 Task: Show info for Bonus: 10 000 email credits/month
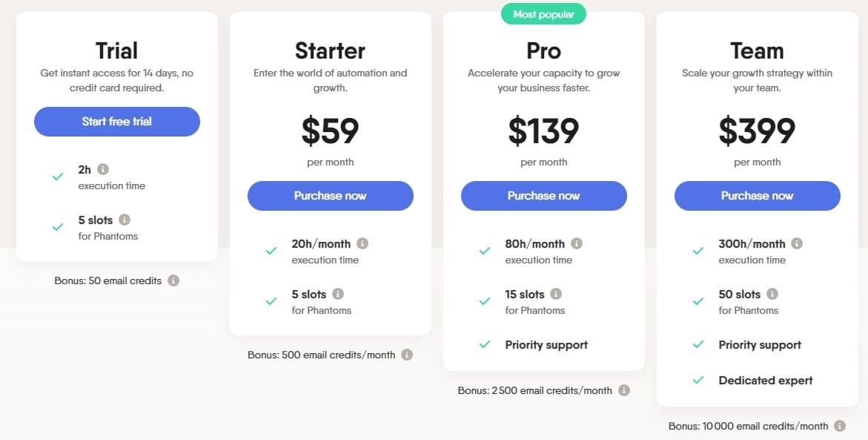[840, 426]
